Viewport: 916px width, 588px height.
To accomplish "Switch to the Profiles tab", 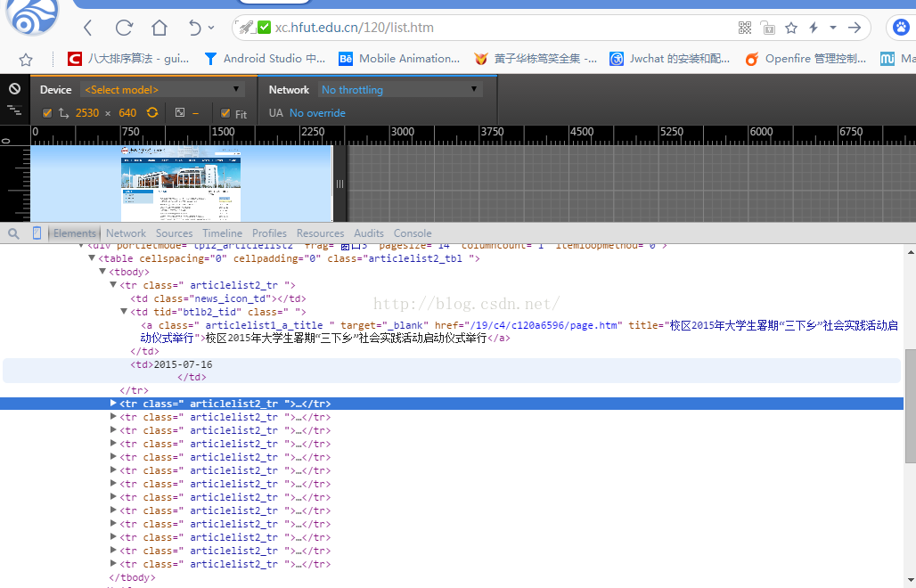I will point(269,233).
